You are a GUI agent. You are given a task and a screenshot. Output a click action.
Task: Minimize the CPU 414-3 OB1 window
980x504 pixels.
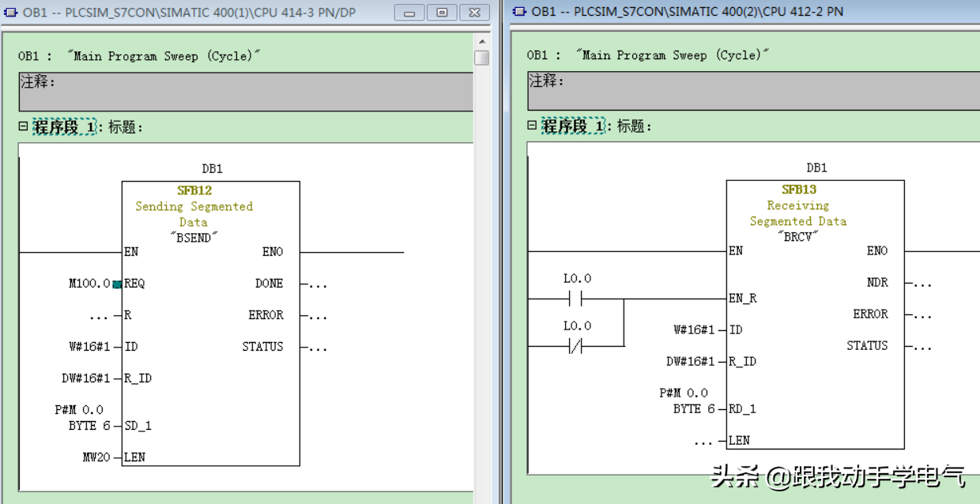coord(409,13)
